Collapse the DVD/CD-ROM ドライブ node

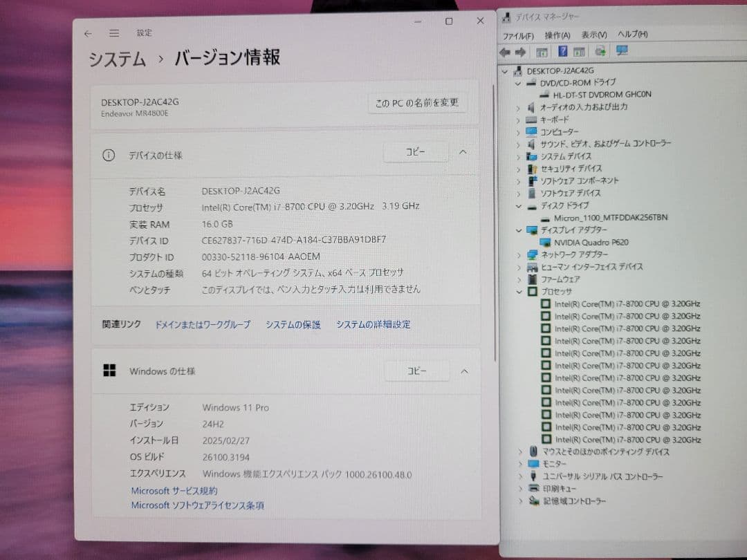click(x=517, y=83)
